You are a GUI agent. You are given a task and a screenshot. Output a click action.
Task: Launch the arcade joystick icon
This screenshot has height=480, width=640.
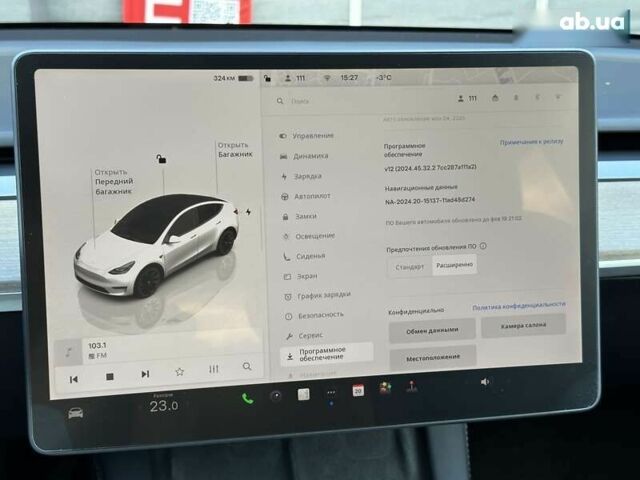point(412,386)
